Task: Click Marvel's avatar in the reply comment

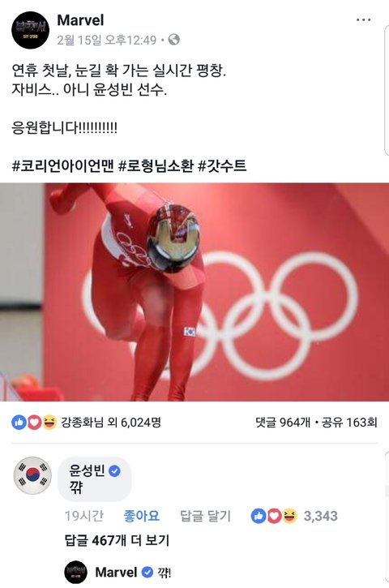Action: coord(75,573)
